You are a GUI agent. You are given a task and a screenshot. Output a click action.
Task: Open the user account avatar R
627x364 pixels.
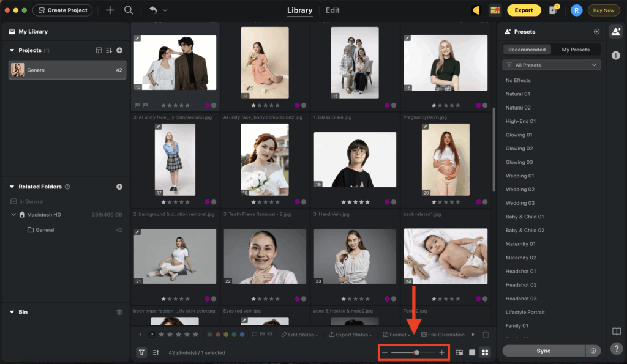coord(576,10)
